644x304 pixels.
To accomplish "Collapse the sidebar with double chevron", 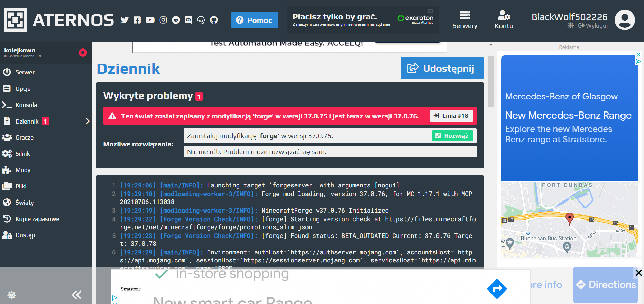I will click(76, 295).
